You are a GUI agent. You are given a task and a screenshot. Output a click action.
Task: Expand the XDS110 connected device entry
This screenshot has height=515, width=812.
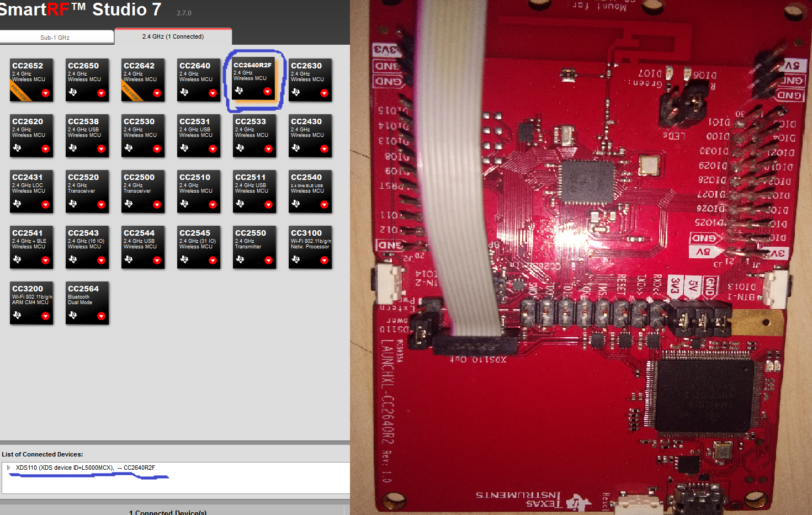(9, 468)
